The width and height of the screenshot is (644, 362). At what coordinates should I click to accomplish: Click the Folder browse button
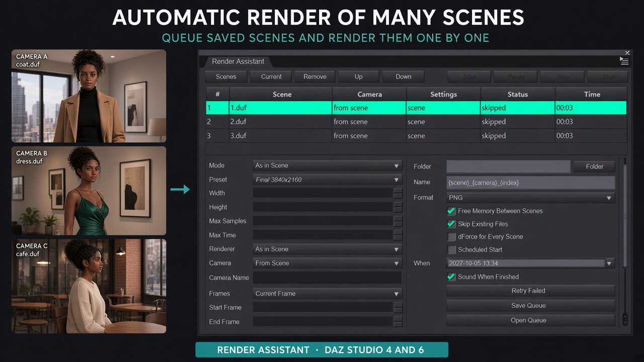(594, 166)
